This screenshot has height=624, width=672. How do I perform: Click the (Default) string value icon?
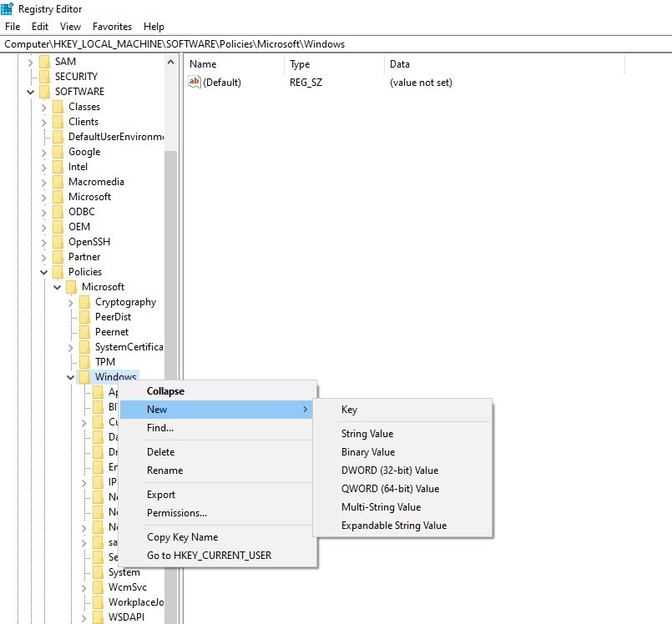pyautogui.click(x=195, y=82)
